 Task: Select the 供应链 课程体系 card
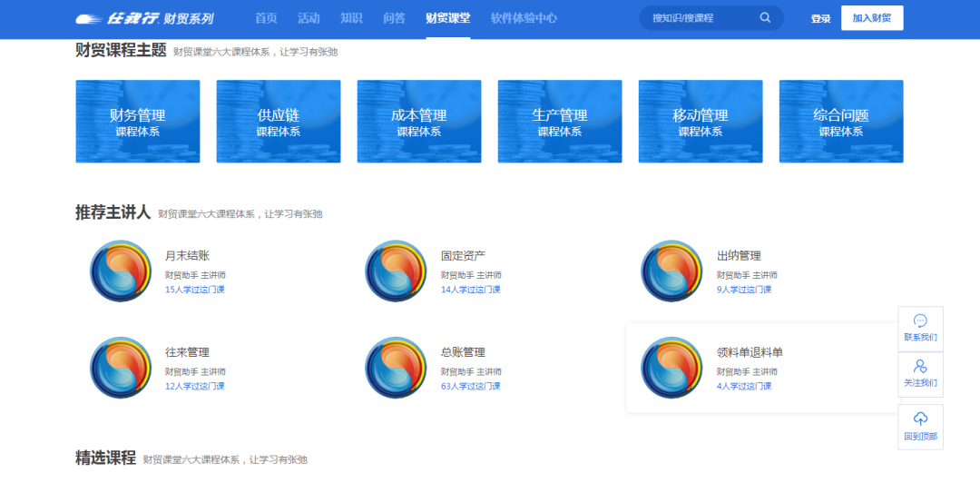(279, 122)
